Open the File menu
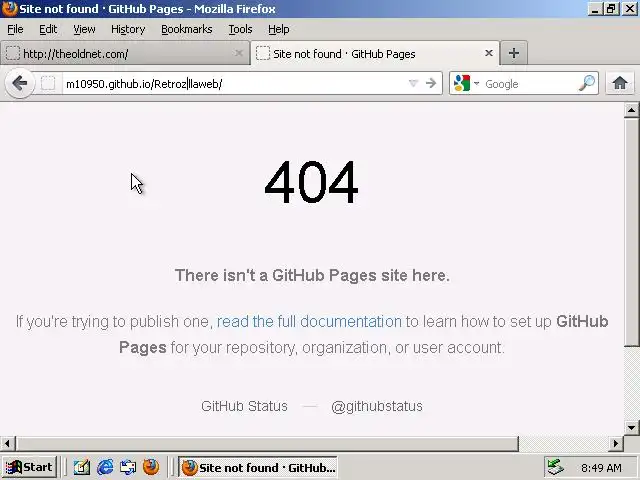640x480 pixels. pos(15,29)
